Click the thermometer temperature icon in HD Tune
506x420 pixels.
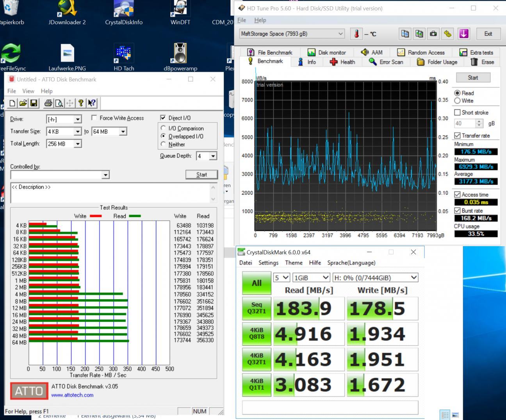(356, 34)
